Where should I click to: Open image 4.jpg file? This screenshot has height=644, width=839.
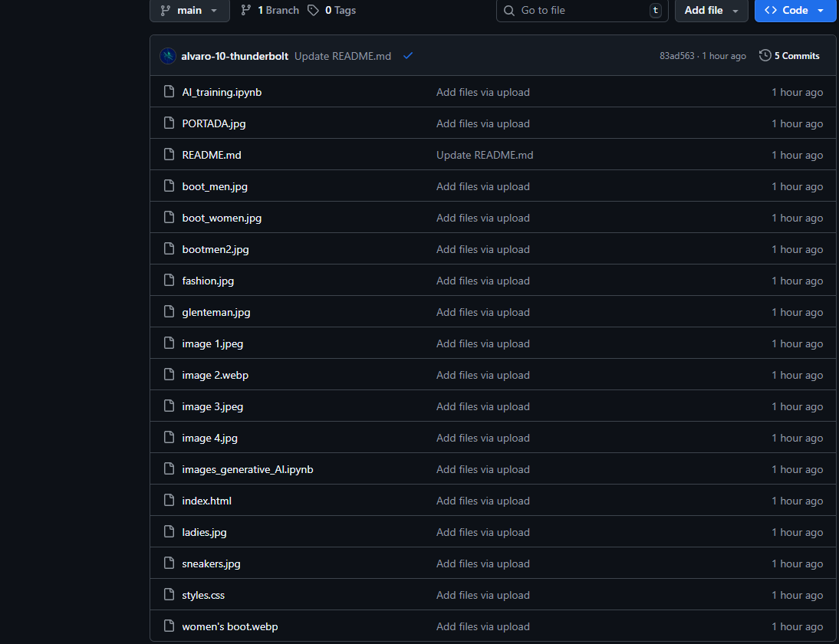pyautogui.click(x=210, y=438)
